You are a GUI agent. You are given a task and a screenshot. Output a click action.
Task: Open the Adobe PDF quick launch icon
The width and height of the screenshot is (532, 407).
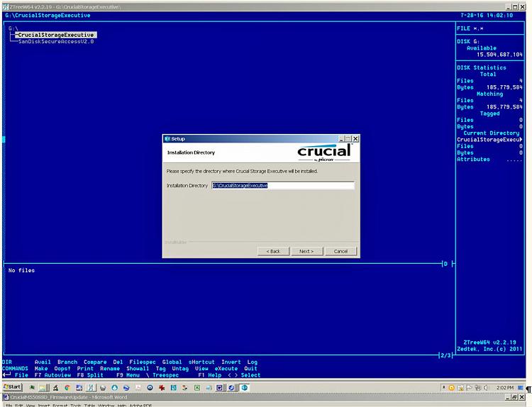point(138,387)
